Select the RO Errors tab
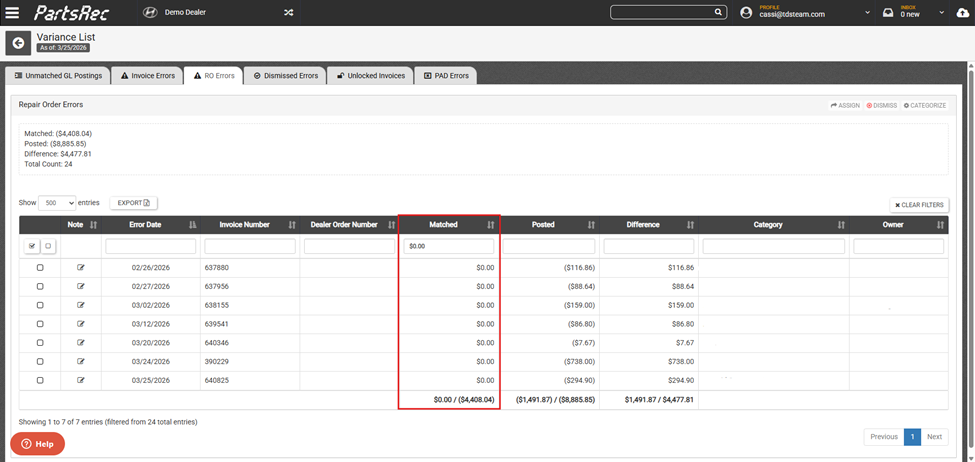Screen dimensions: 975x462 pos(214,75)
